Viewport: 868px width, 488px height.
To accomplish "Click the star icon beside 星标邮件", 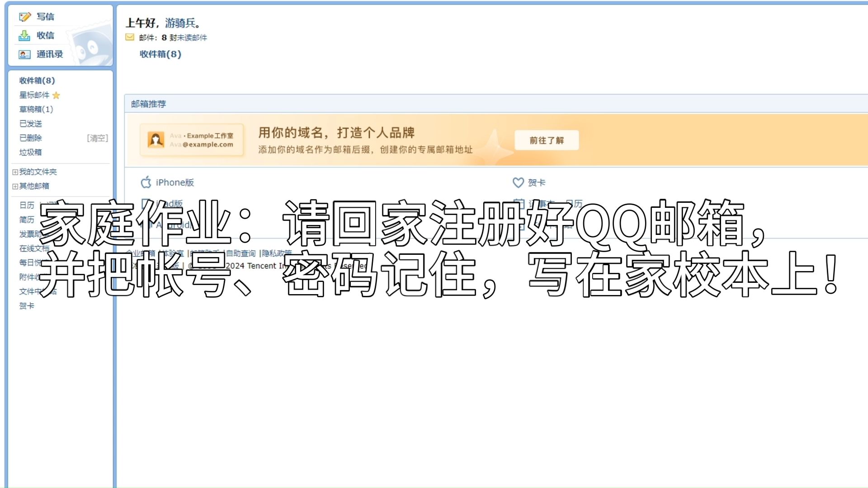I will point(56,95).
